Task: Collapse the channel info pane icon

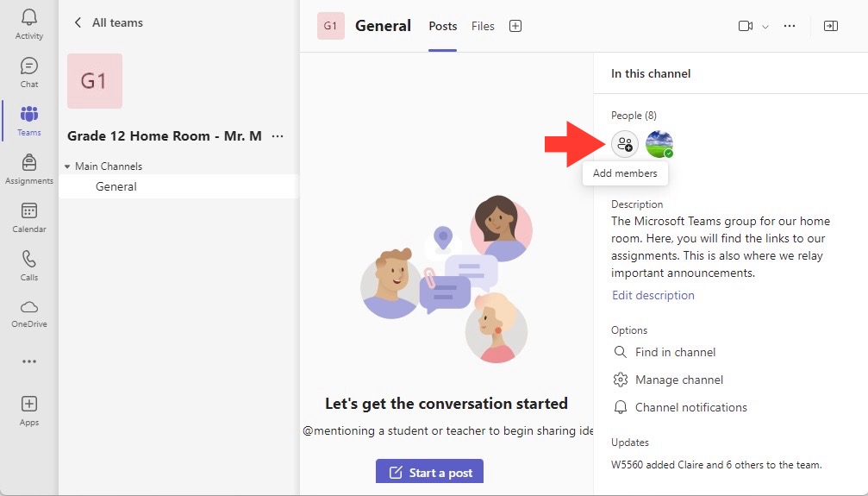Action: pos(830,26)
